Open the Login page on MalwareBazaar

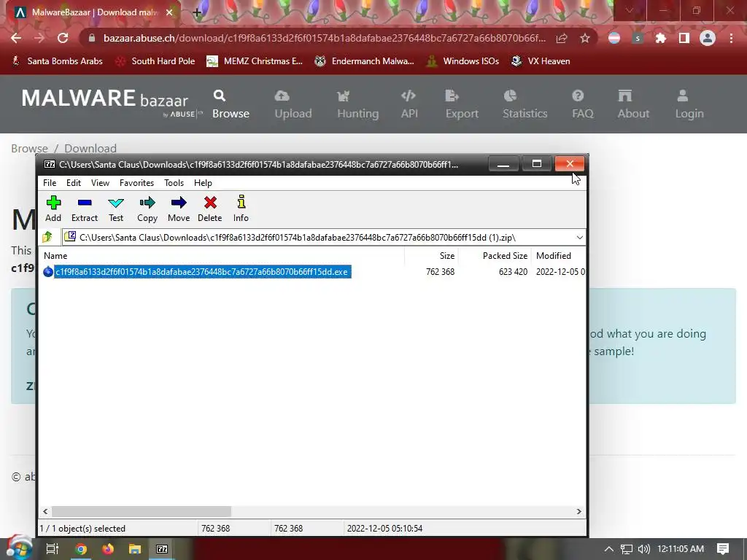click(x=689, y=104)
